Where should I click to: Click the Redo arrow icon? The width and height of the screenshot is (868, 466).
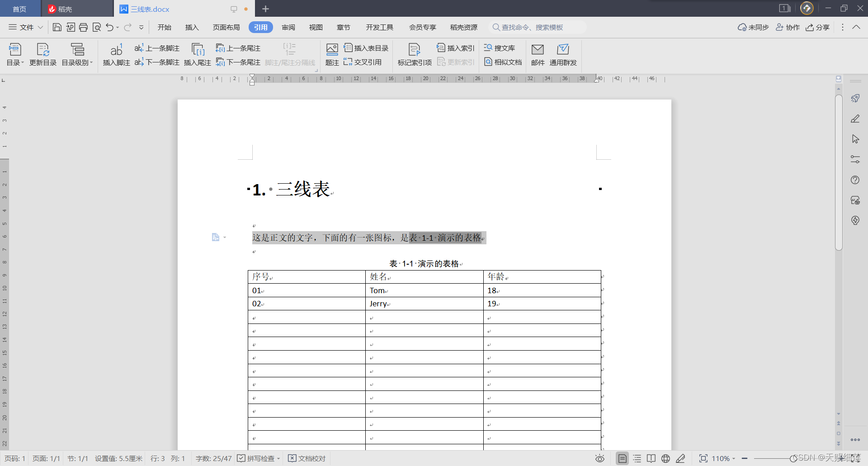point(127,27)
